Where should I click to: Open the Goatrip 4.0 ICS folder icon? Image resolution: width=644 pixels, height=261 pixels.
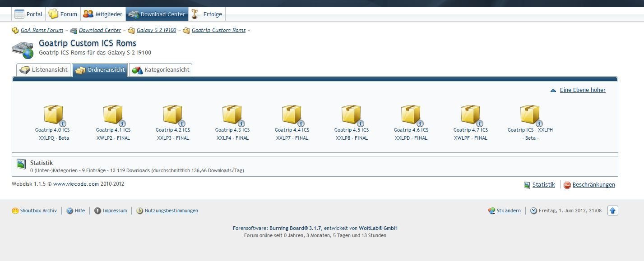(54, 115)
